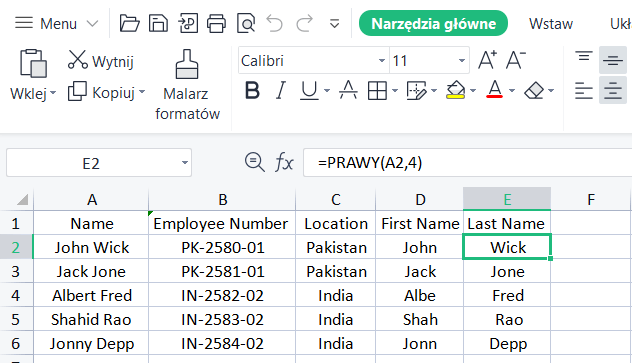Click the Select All corner triangle
The image size is (632, 363).
(x=22, y=199)
